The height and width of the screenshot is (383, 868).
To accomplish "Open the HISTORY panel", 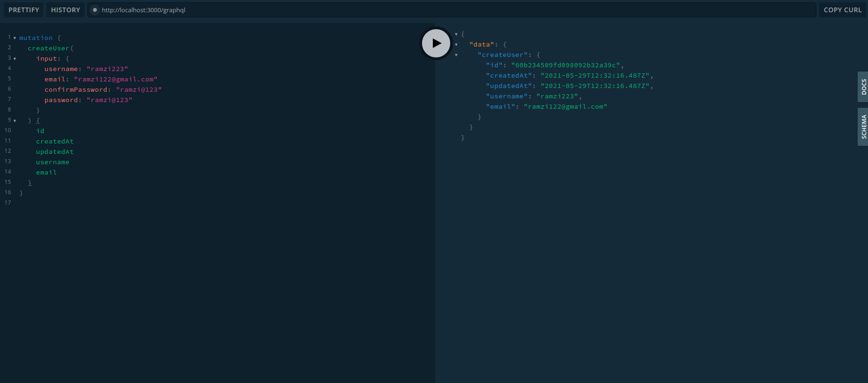I will click(x=65, y=10).
